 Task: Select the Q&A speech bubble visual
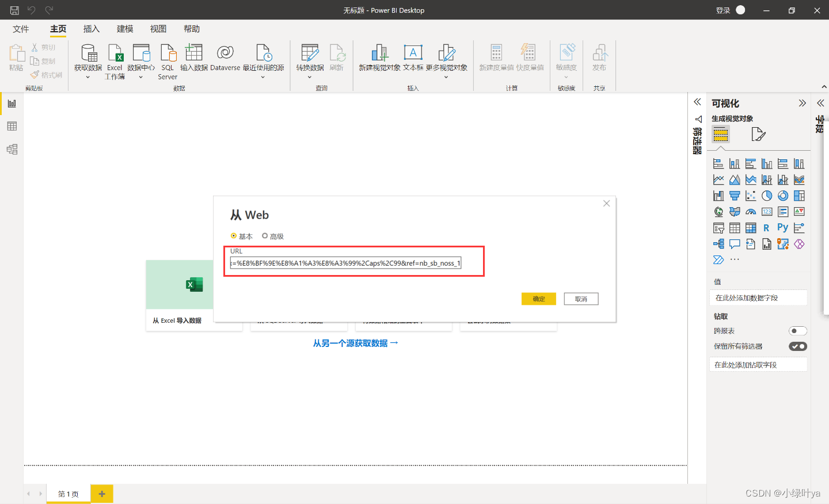click(x=735, y=244)
